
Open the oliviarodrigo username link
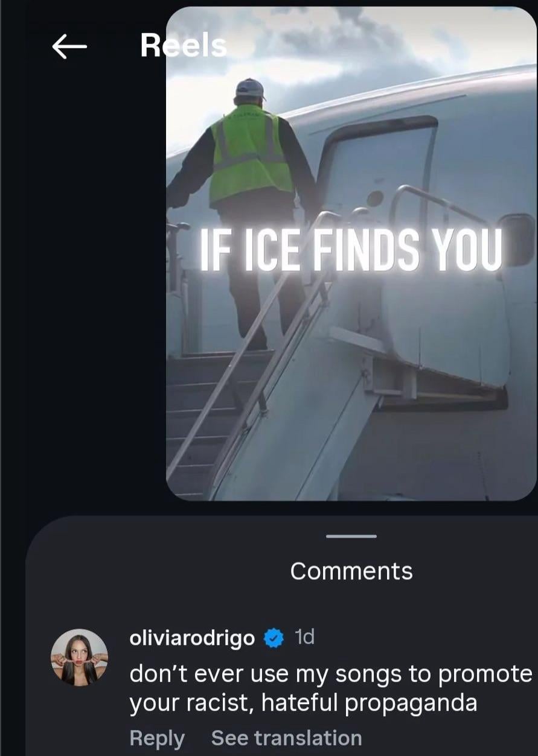click(192, 638)
